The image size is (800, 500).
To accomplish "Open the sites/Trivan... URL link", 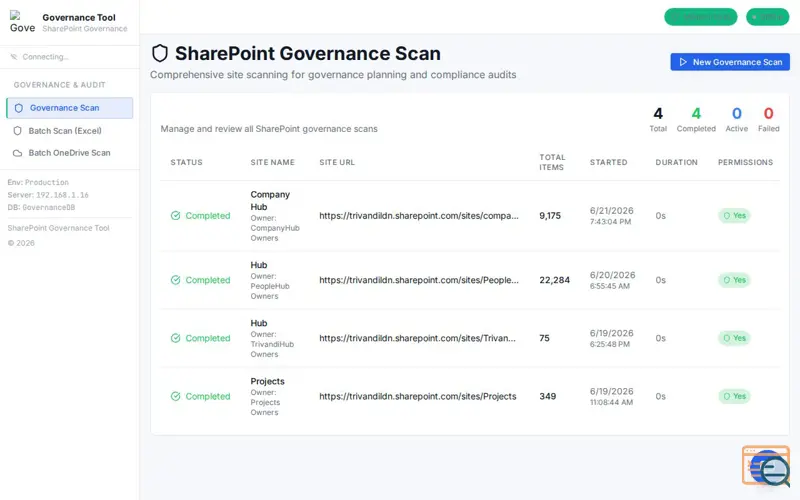I will [417, 338].
